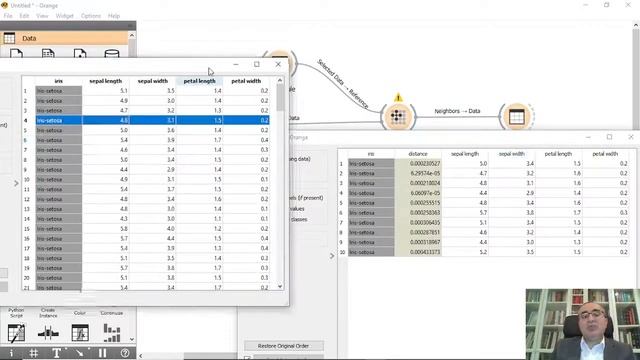Image resolution: width=640 pixels, height=360 pixels.
Task: Click canvas vertical scrollbar up arrow
Action: [636, 25]
